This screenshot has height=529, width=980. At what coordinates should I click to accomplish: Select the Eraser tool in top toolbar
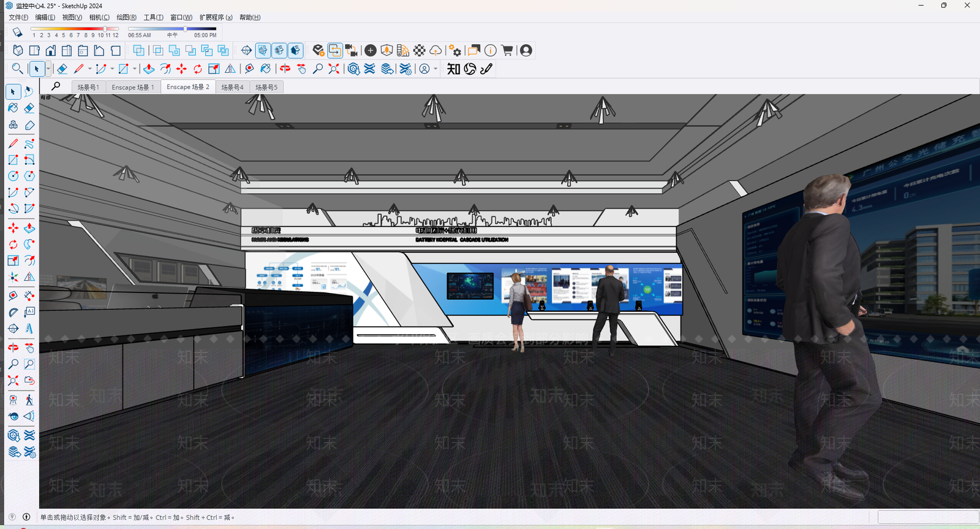(62, 69)
